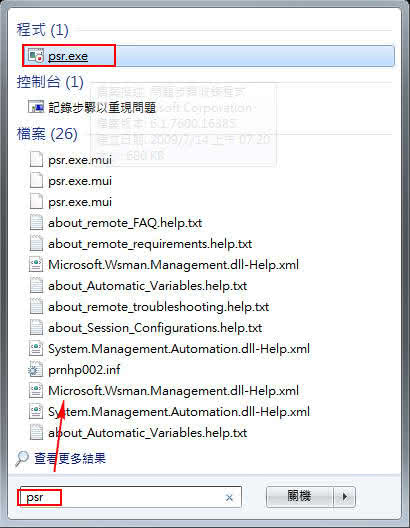
Task: Open first Microsoft.Wsman.Management.dll-Help.xml icon
Action: click(x=36, y=265)
